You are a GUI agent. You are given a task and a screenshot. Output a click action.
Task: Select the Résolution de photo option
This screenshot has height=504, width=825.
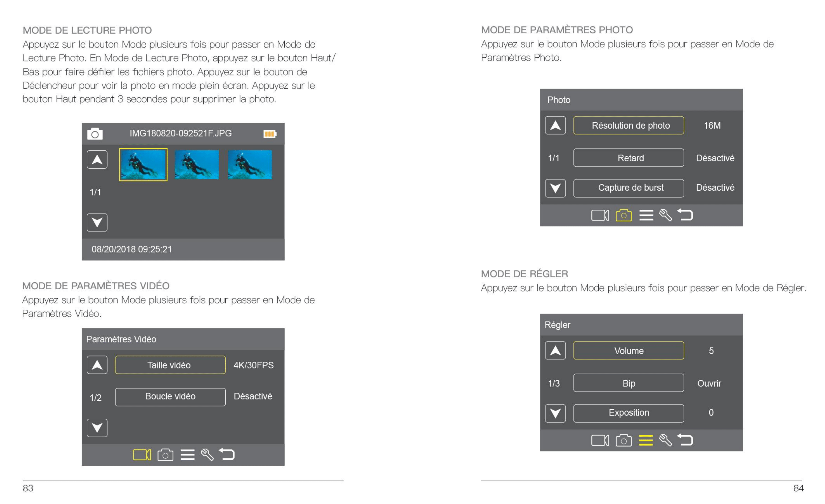pyautogui.click(x=629, y=125)
